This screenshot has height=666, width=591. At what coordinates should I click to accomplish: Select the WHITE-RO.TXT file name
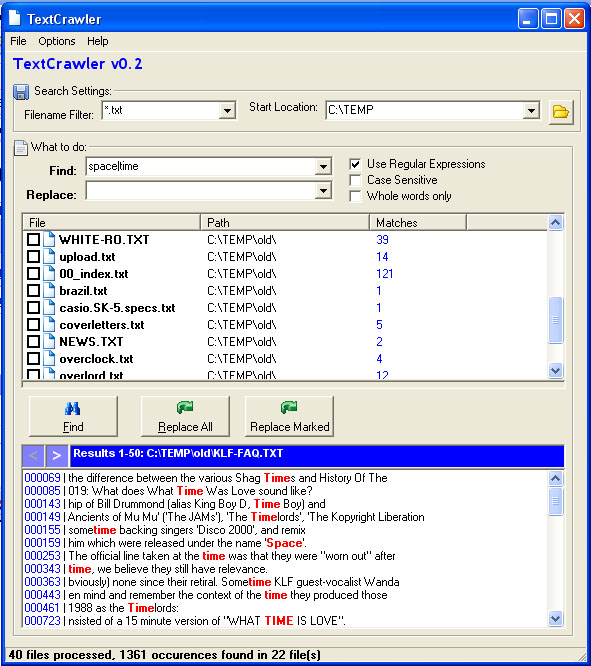coord(104,240)
